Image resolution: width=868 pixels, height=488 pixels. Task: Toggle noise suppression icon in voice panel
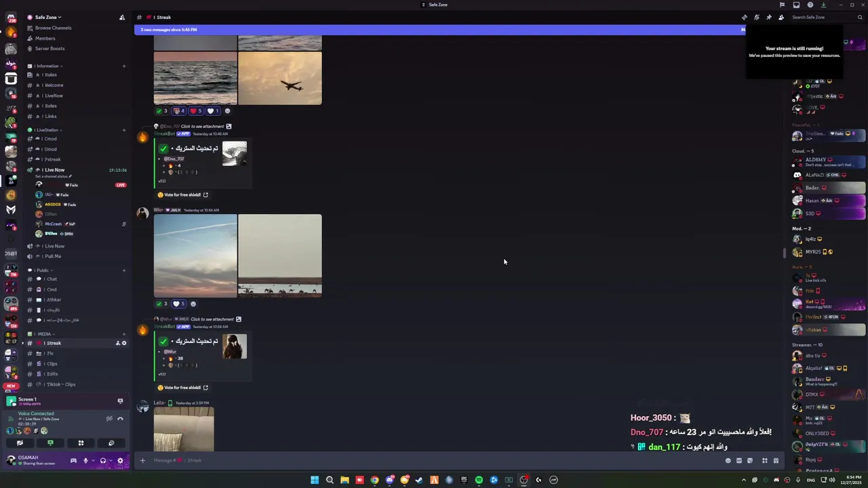pos(109,418)
